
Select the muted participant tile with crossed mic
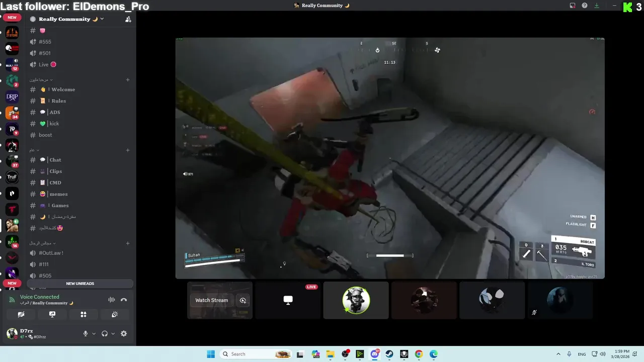[560, 300]
